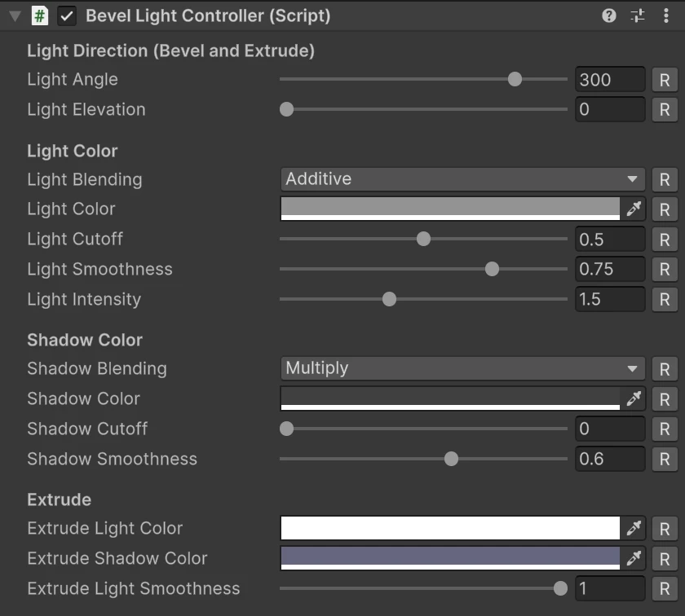Click the Shadow Smoothness value field
The image size is (685, 616).
(x=610, y=459)
